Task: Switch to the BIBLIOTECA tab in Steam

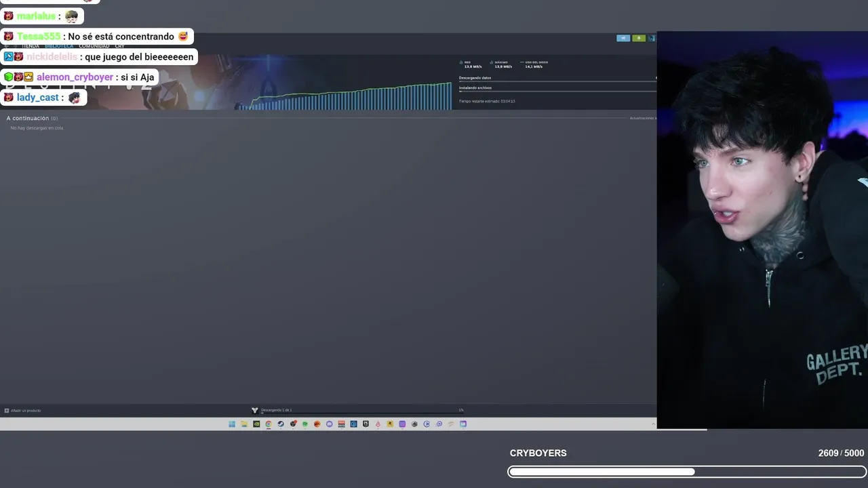Action: (x=59, y=46)
